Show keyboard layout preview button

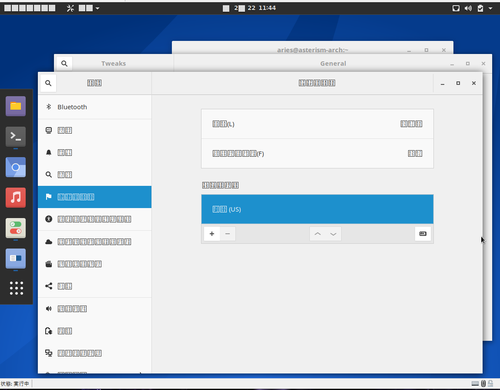(x=423, y=234)
